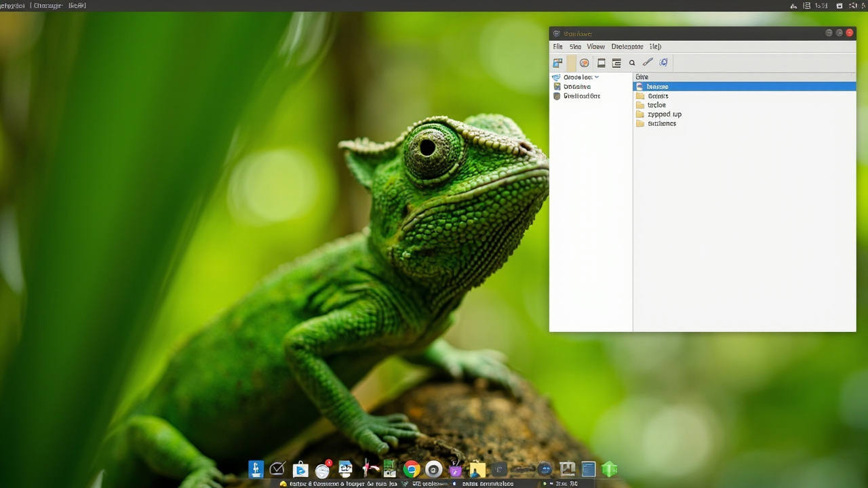Open the checkmark dock icon
This screenshot has height=488, width=868.
coord(277,469)
